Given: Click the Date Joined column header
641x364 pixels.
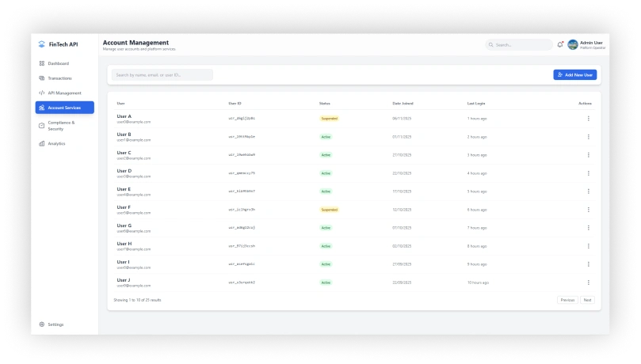Looking at the screenshot, I should (403, 103).
